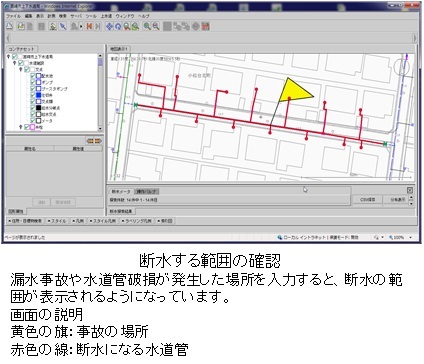Uncheck the ポンプ layer checkbox
This screenshot has height=364, width=424.
click(x=33, y=82)
